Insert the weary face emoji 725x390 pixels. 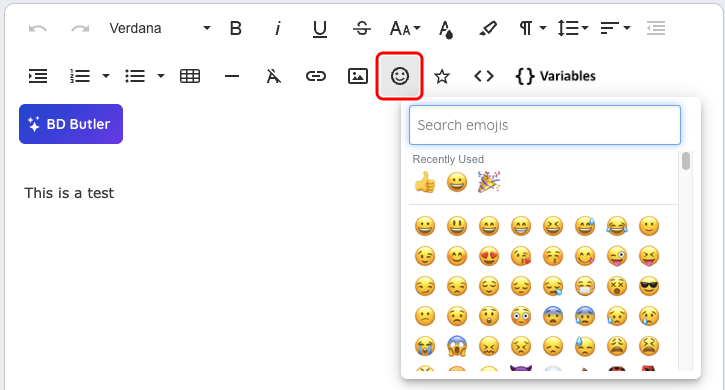(x=617, y=346)
